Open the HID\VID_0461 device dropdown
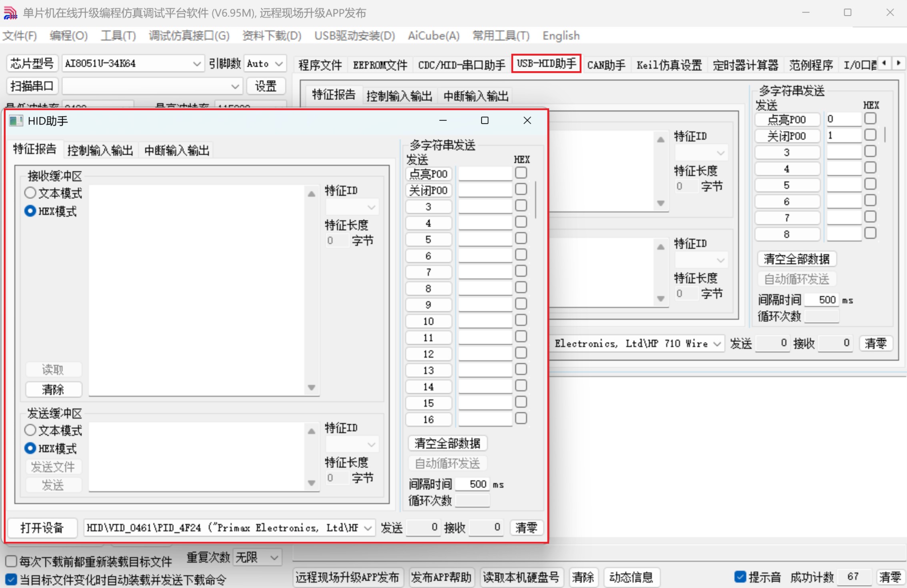 tap(368, 528)
